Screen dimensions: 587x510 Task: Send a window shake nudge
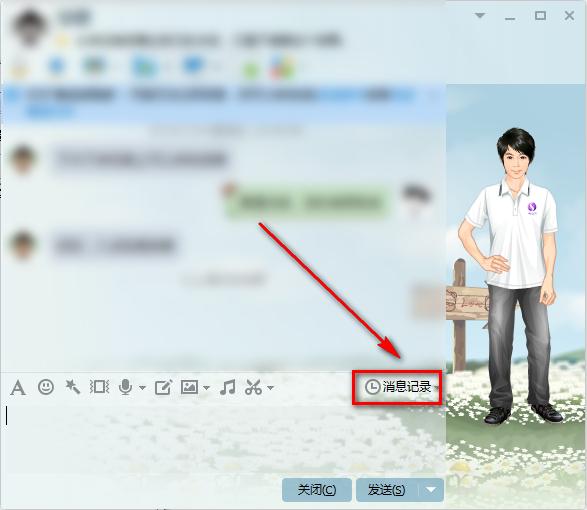(x=100, y=387)
